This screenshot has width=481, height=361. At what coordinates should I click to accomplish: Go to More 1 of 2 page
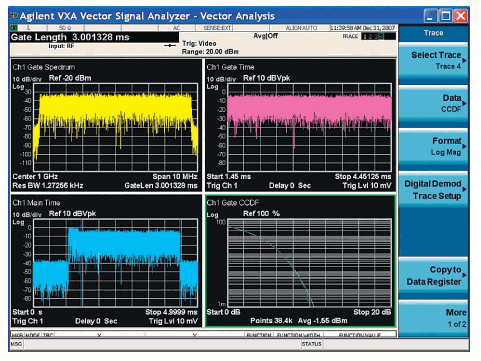[434, 318]
